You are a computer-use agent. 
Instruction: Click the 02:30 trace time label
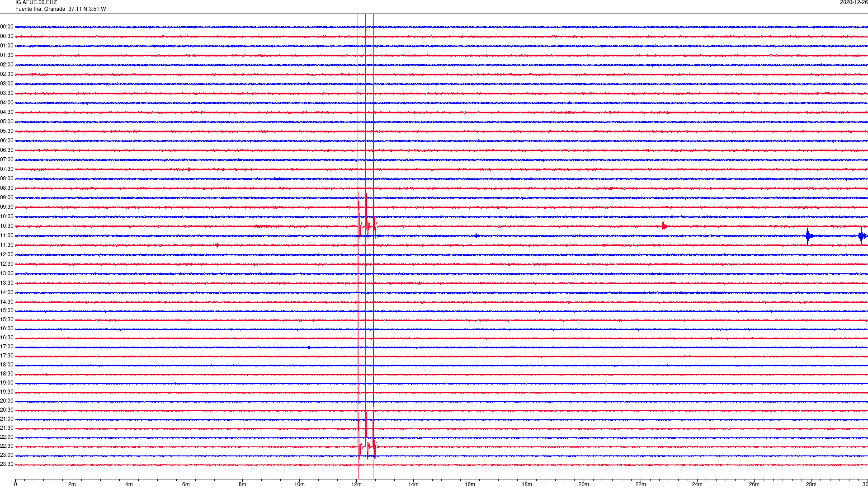[x=7, y=75]
